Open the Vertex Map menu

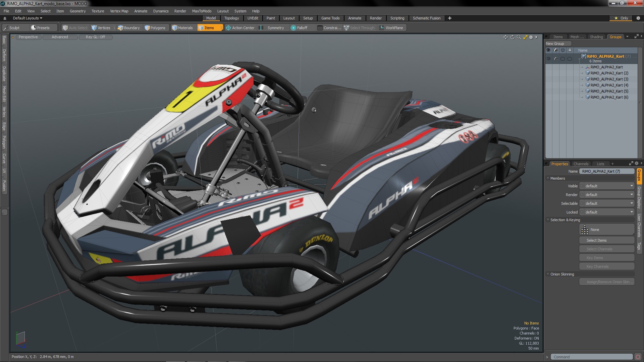pyautogui.click(x=119, y=11)
